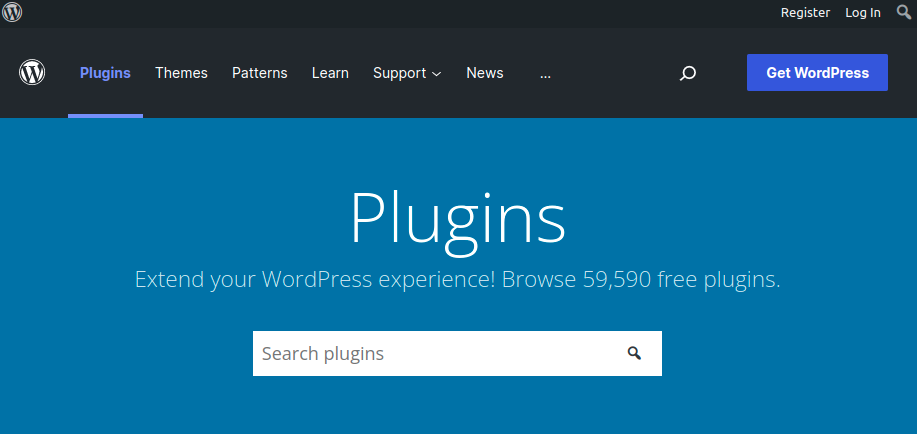Screen dimensions: 917x434
Task: Expand the Support dropdown menu
Action: (x=407, y=73)
